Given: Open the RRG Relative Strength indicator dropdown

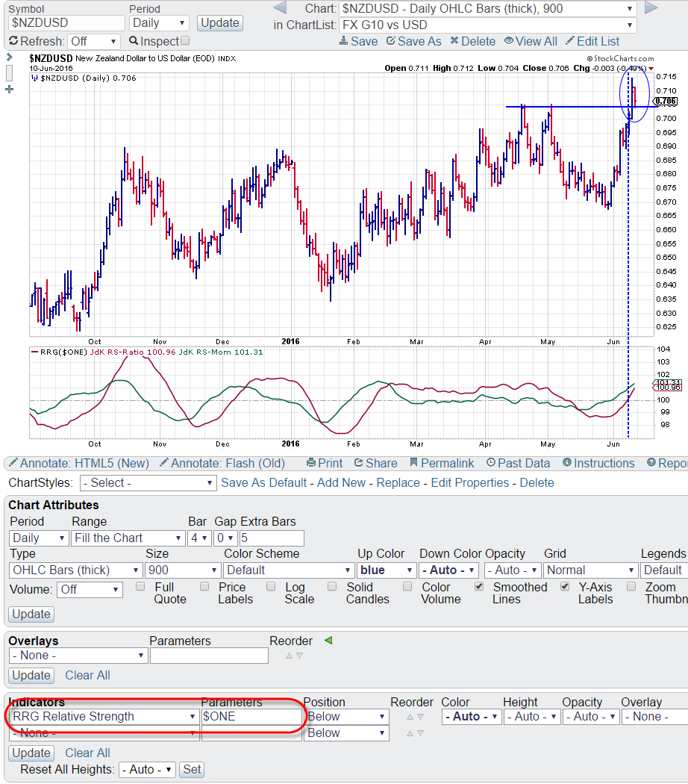Looking at the screenshot, I should (103, 716).
